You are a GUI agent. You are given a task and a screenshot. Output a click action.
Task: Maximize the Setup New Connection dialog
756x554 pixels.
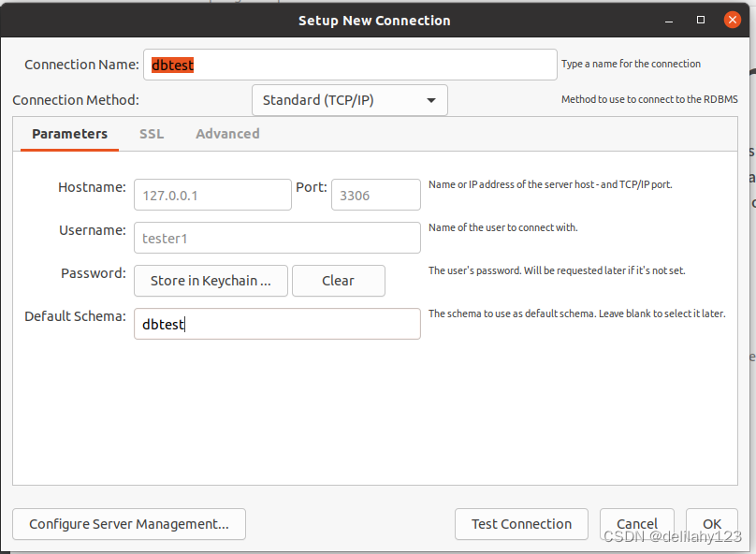[x=701, y=20]
